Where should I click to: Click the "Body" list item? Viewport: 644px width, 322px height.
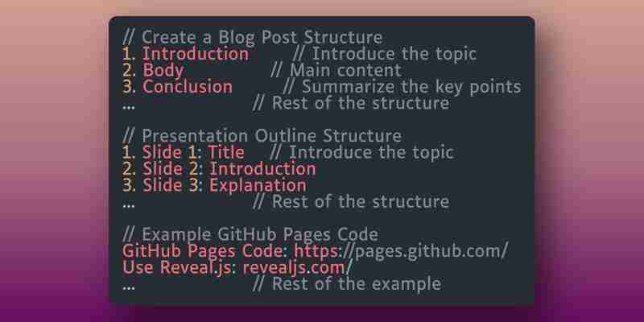pos(163,71)
